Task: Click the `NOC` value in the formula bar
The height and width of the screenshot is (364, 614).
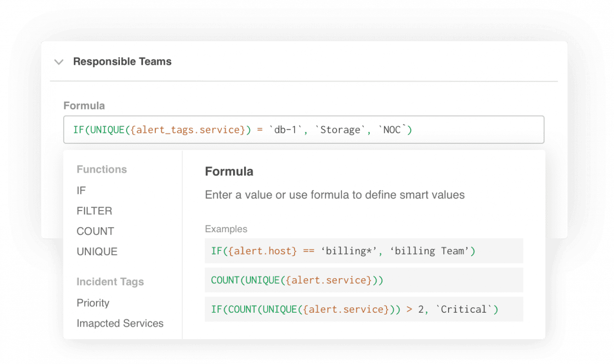Action: (394, 129)
